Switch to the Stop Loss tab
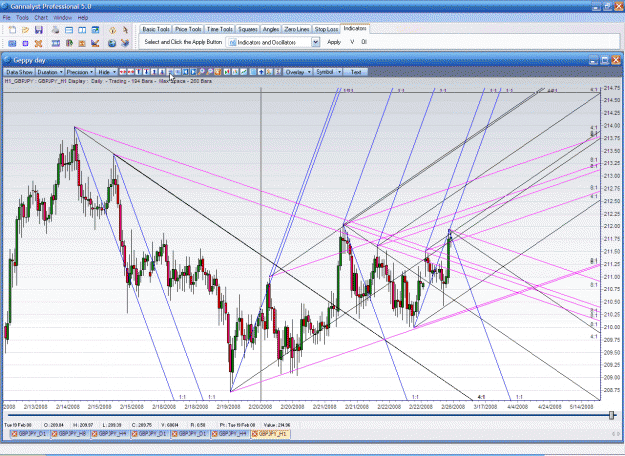625x456 pixels. click(x=326, y=29)
